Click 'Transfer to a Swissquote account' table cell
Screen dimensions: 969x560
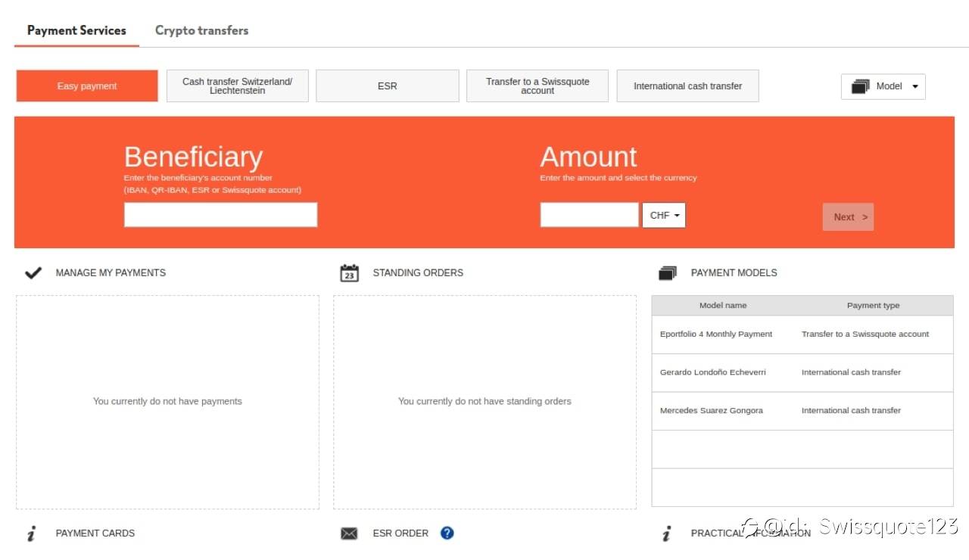tap(865, 334)
